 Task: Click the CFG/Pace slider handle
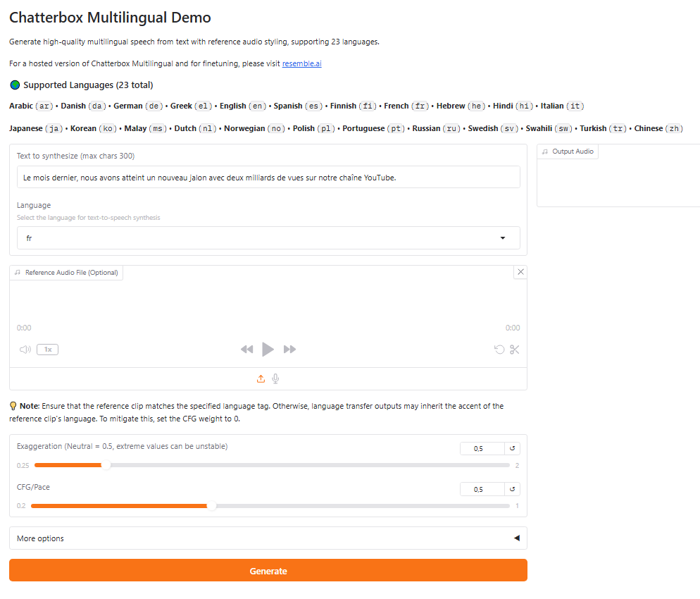coord(211,506)
